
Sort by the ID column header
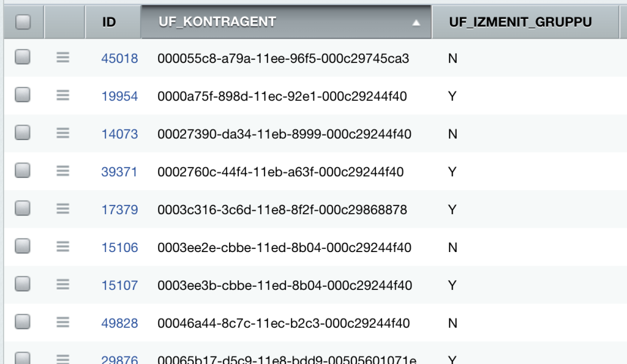pos(109,22)
